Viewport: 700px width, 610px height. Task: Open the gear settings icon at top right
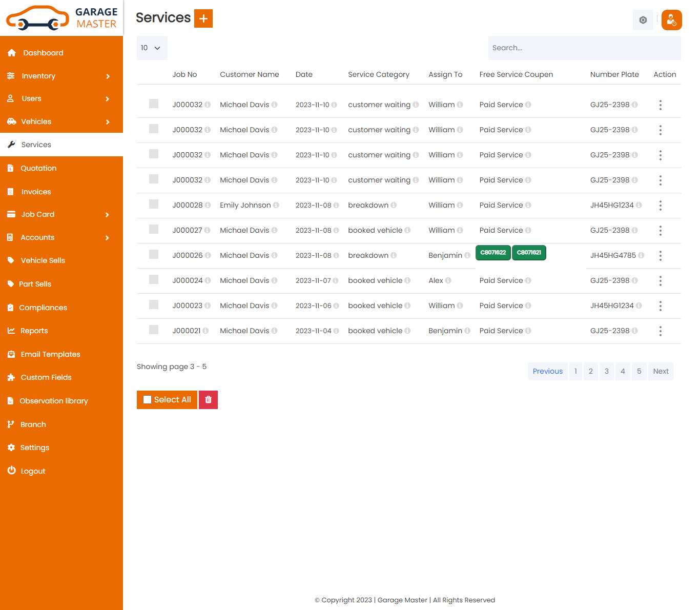pos(643,20)
